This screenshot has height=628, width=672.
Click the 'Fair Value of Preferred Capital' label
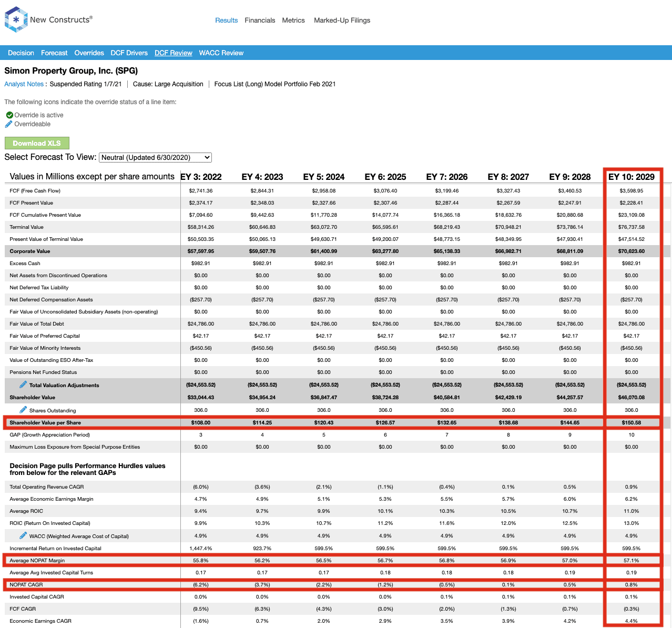[45, 336]
